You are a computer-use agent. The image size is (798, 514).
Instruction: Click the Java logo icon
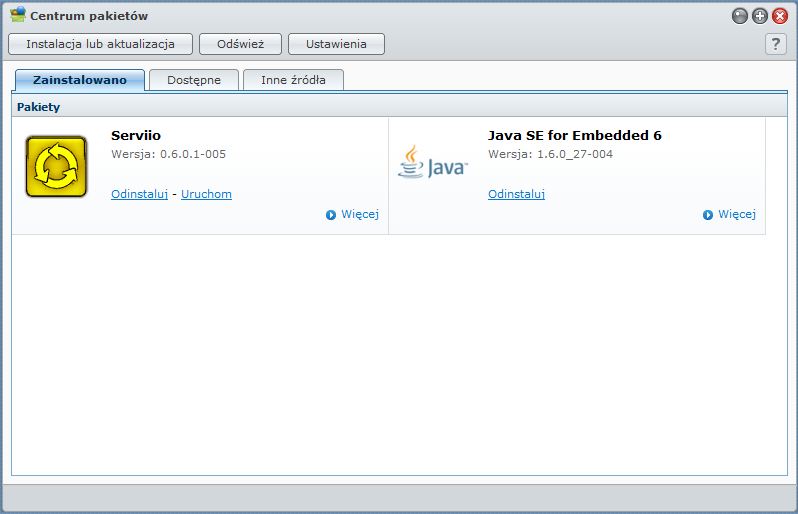(432, 162)
